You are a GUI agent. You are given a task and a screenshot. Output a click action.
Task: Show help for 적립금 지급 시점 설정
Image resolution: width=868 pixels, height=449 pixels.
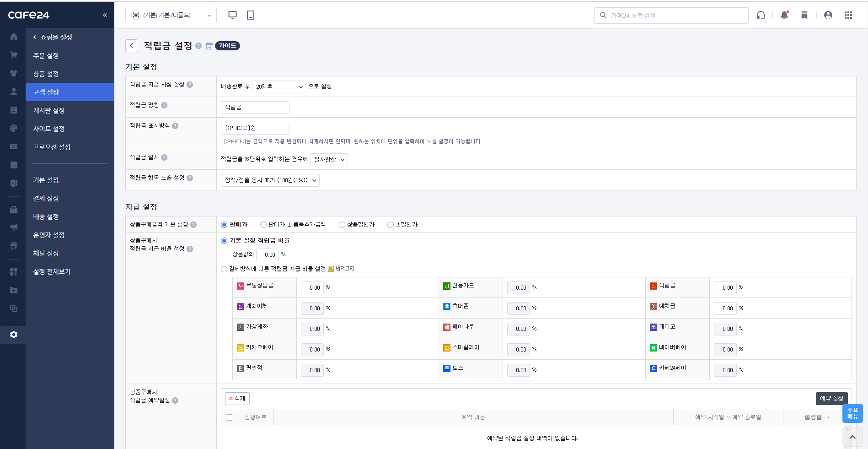tap(190, 85)
